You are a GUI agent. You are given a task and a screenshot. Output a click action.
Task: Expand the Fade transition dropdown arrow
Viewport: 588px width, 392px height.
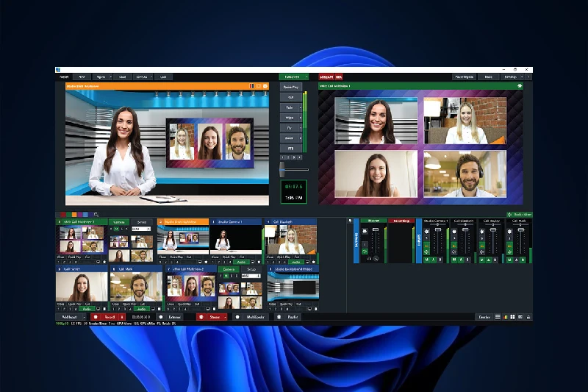(x=301, y=107)
